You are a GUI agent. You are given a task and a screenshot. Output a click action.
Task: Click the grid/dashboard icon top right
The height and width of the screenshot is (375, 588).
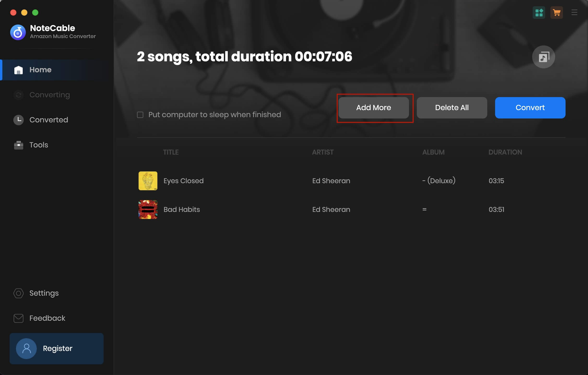pos(539,13)
